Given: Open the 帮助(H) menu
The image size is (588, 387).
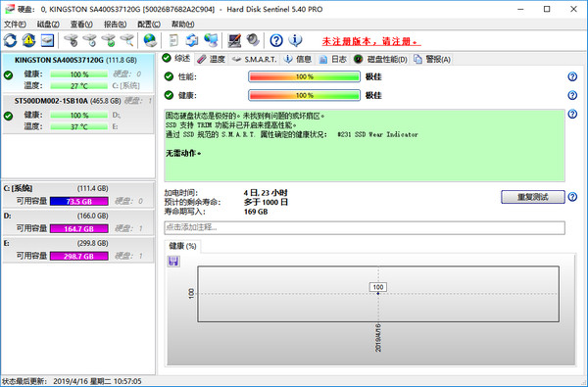Looking at the screenshot, I should pyautogui.click(x=182, y=24).
